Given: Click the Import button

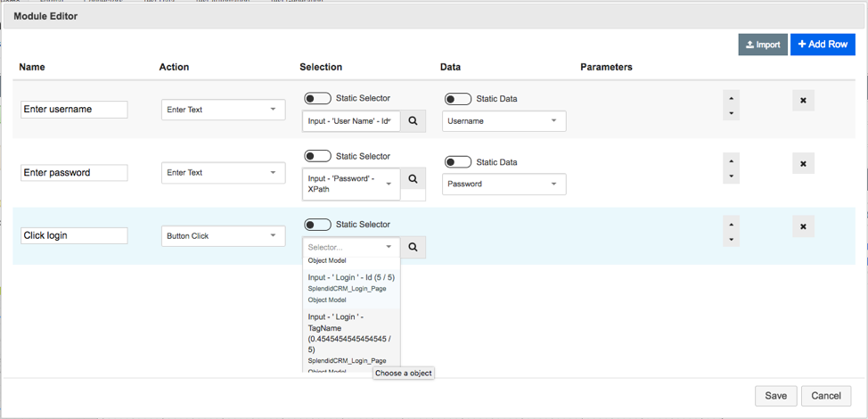Looking at the screenshot, I should click(763, 45).
